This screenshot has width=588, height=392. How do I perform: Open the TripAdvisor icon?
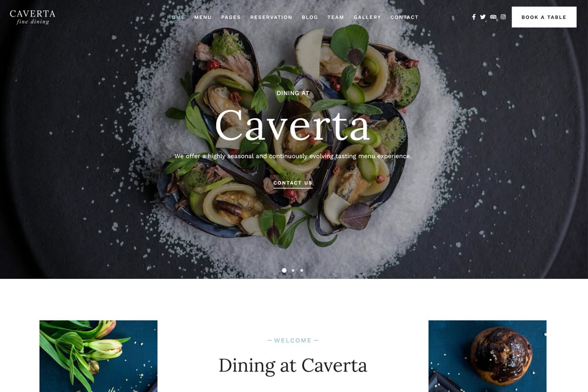pyautogui.click(x=493, y=17)
